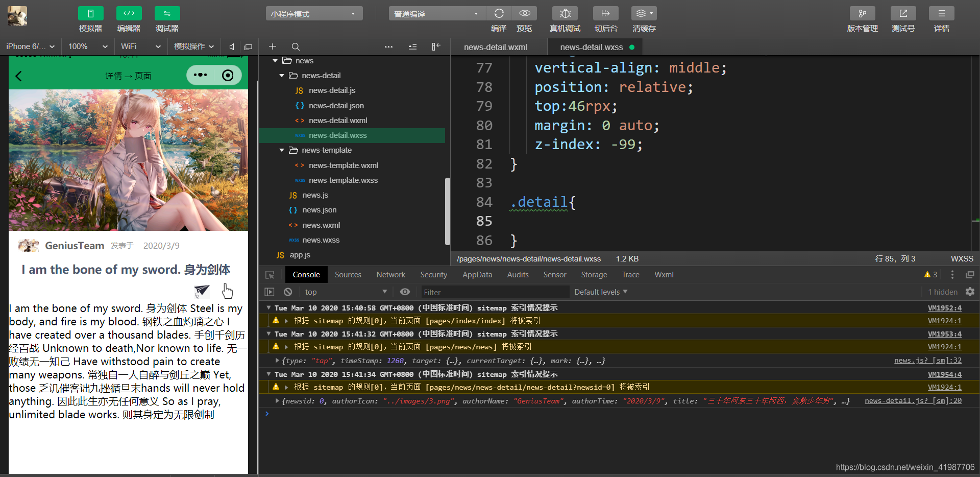This screenshot has width=980, height=477.
Task: Open version management icon
Action: [x=862, y=13]
